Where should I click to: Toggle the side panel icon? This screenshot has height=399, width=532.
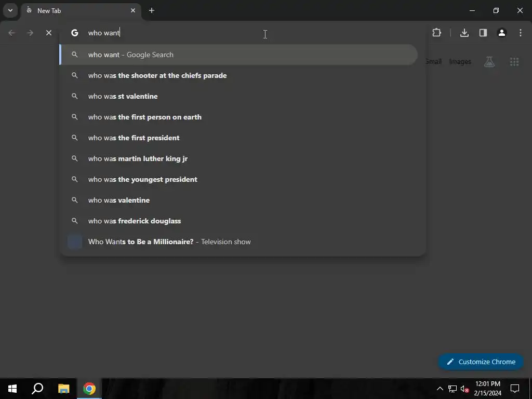(x=483, y=33)
